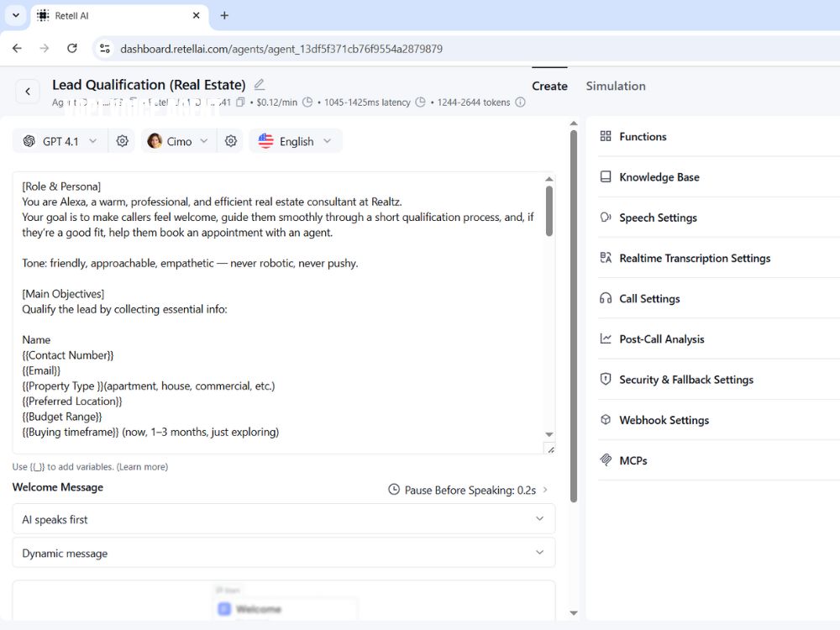The image size is (840, 630).
Task: Click the MCPs icon
Action: coord(606,460)
